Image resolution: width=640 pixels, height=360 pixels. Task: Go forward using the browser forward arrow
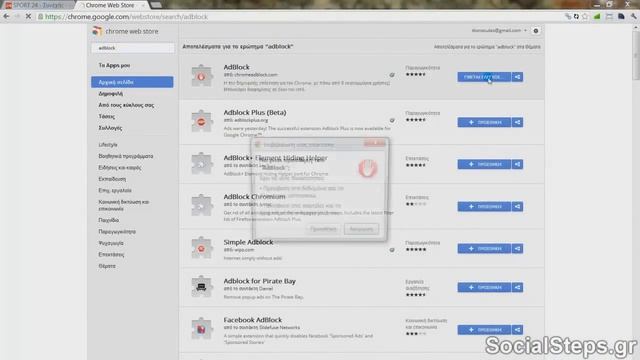click(x=17, y=16)
